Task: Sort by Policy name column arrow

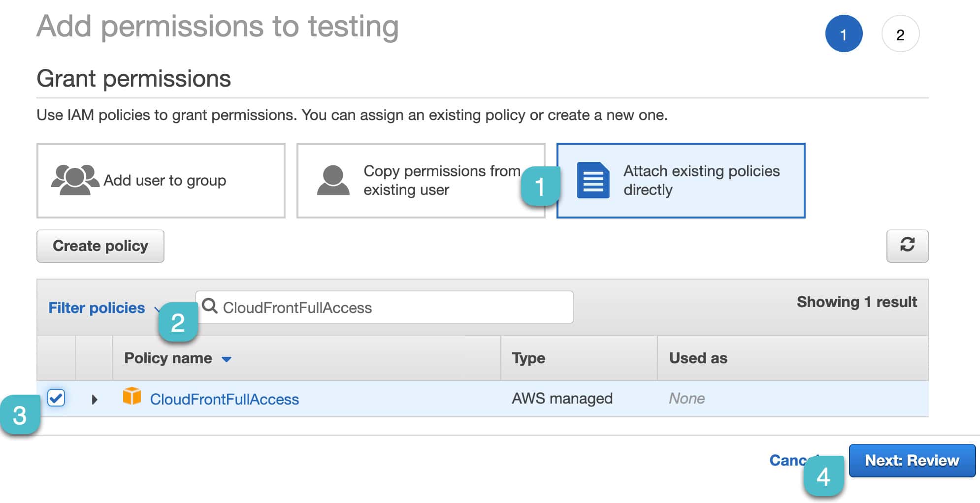Action: 227,359
